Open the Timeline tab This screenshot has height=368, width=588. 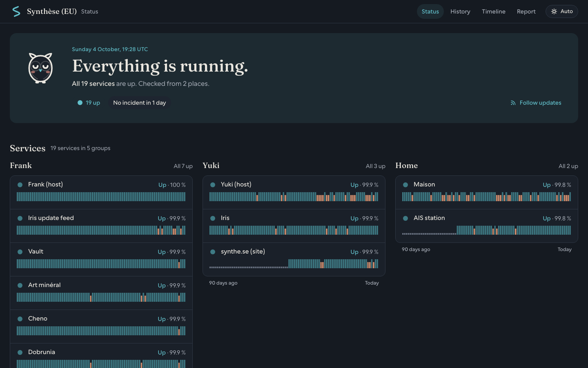[493, 11]
